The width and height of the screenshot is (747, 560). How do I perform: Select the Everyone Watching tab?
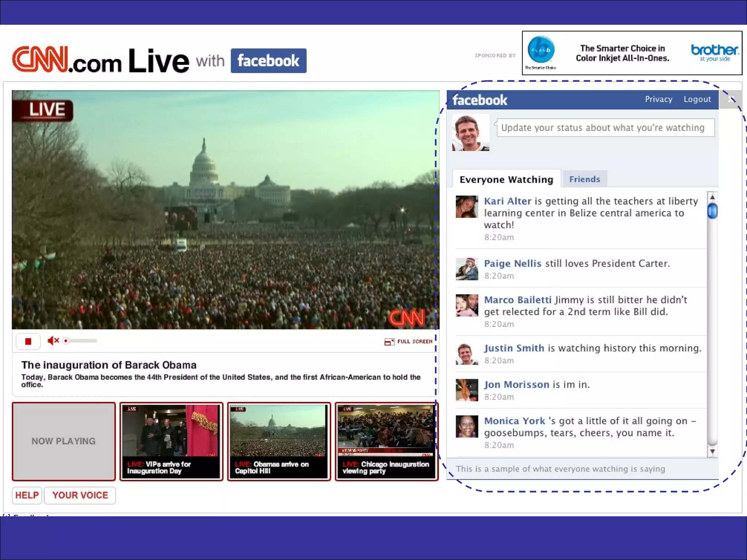[506, 179]
